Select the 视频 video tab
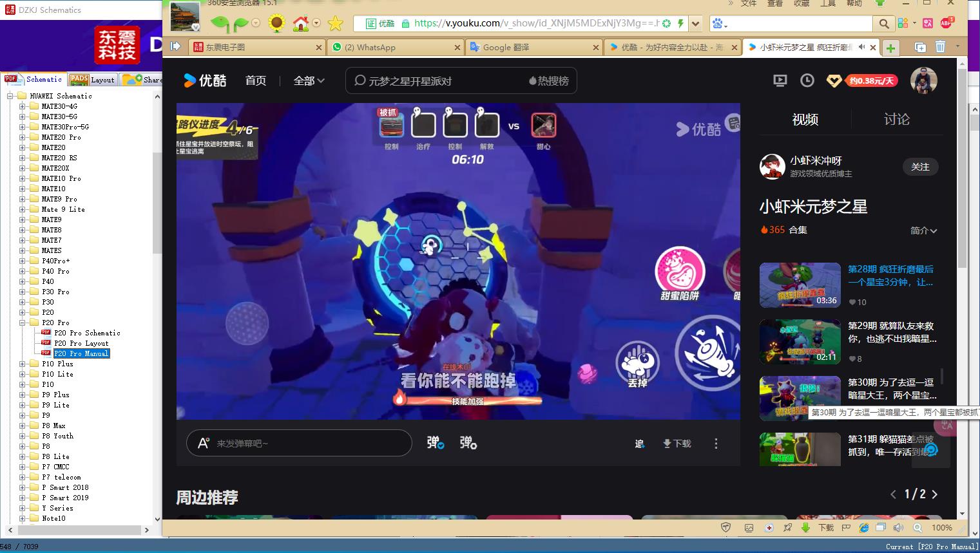 (805, 119)
